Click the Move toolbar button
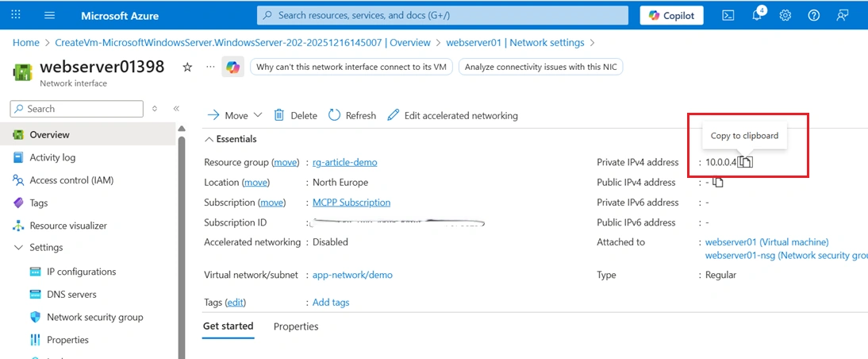This screenshot has height=359, width=868. [228, 115]
